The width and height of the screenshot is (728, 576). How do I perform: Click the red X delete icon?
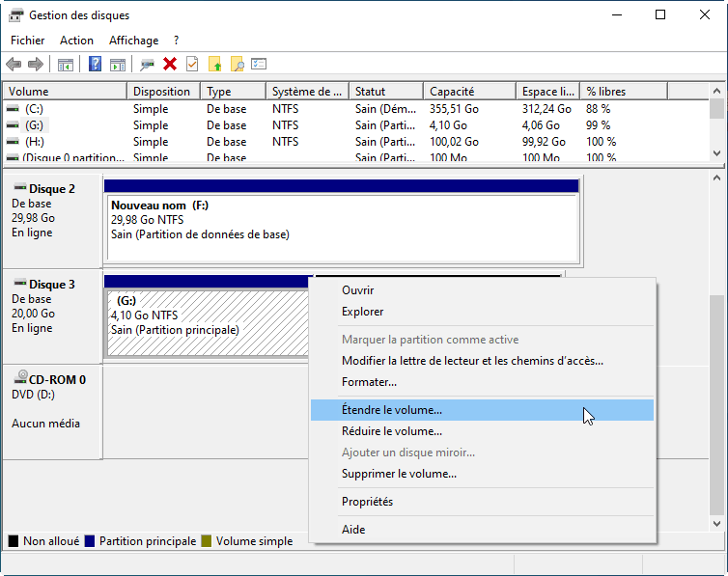170,65
